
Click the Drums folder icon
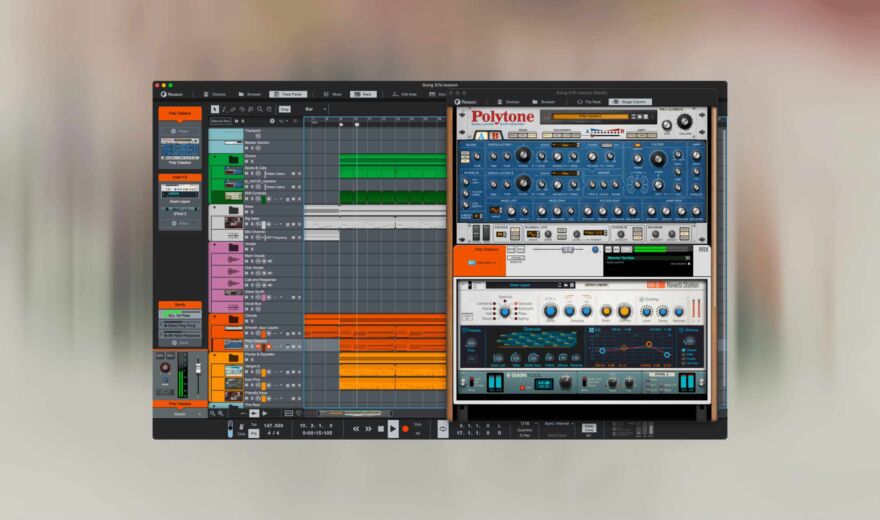(233, 160)
